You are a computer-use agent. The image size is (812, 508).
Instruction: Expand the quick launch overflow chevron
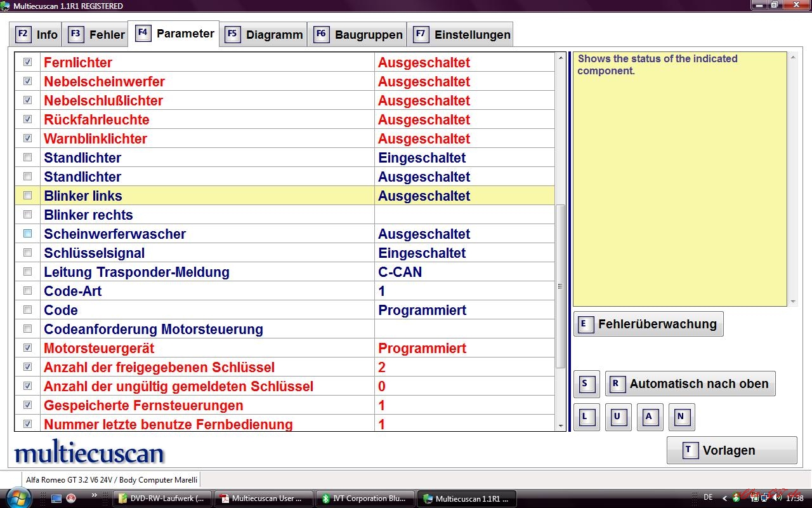pyautogui.click(x=95, y=495)
